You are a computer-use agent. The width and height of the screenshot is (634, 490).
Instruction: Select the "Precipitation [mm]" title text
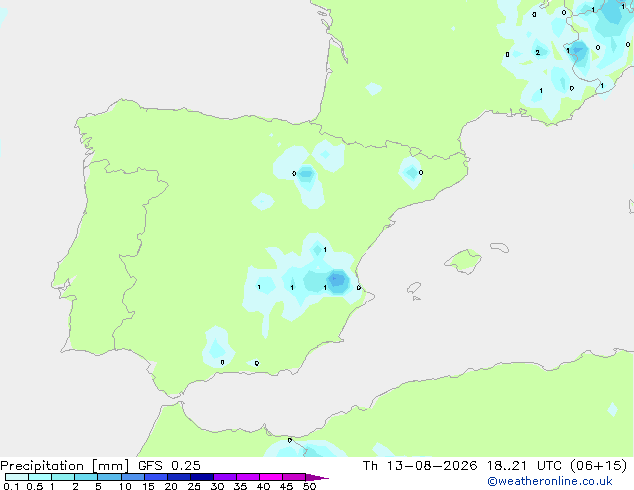(65, 466)
